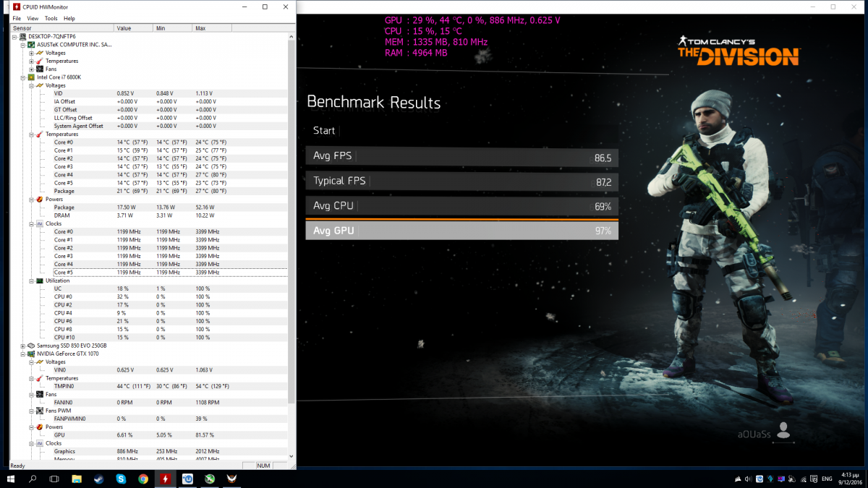Click the Sensor column header

tap(62, 27)
